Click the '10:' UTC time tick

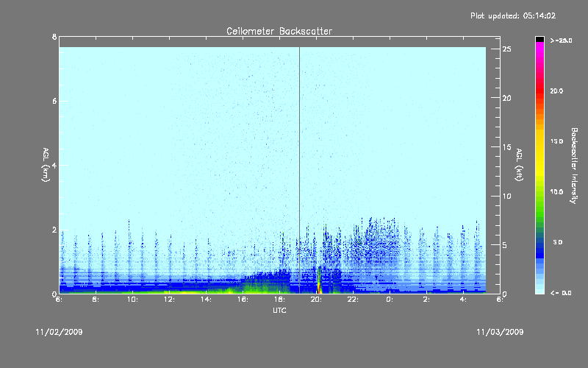pyautogui.click(x=132, y=300)
